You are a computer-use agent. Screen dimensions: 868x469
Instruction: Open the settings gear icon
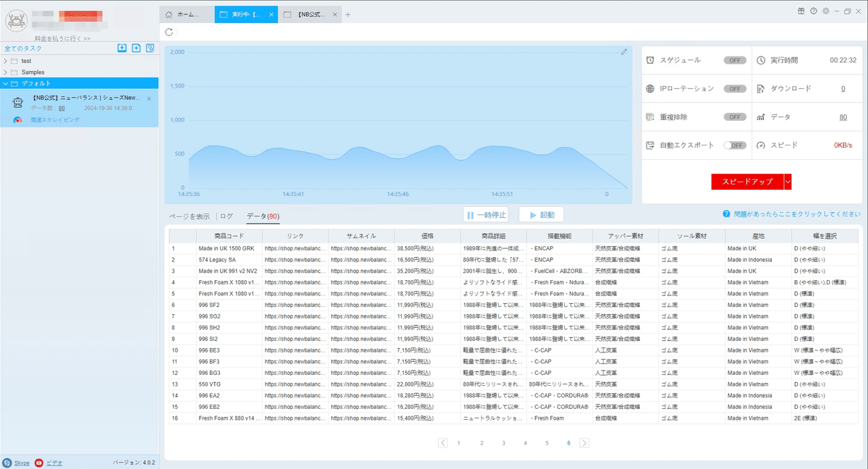coord(825,11)
